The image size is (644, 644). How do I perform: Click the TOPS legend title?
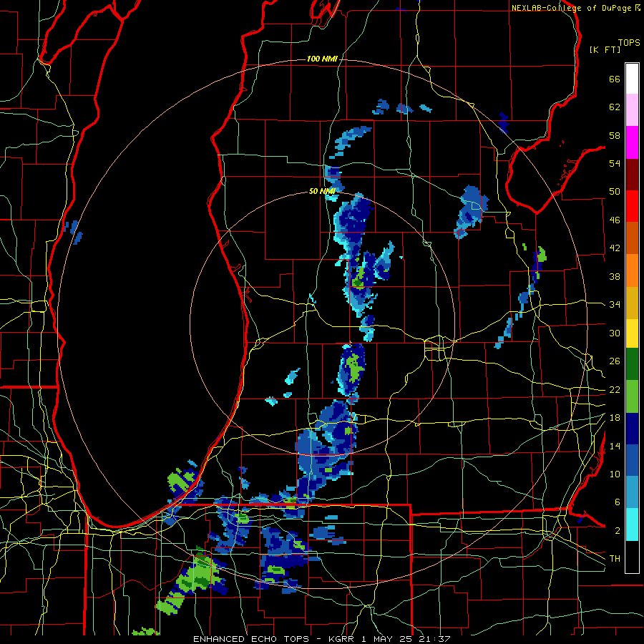[x=629, y=42]
